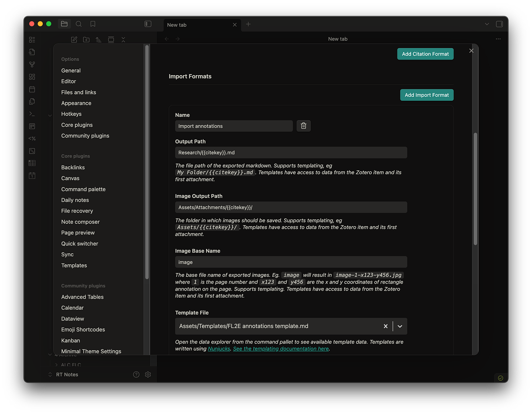Click Add Citation Format button

pyautogui.click(x=425, y=54)
